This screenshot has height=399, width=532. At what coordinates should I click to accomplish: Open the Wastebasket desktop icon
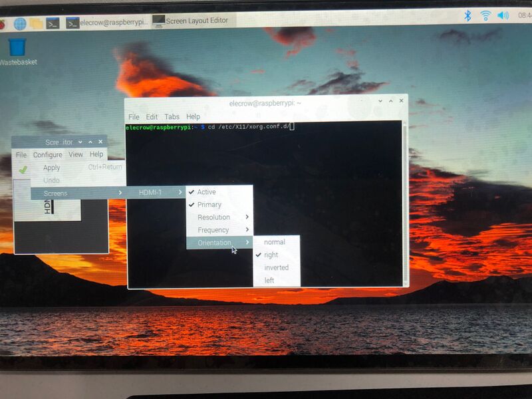click(17, 47)
